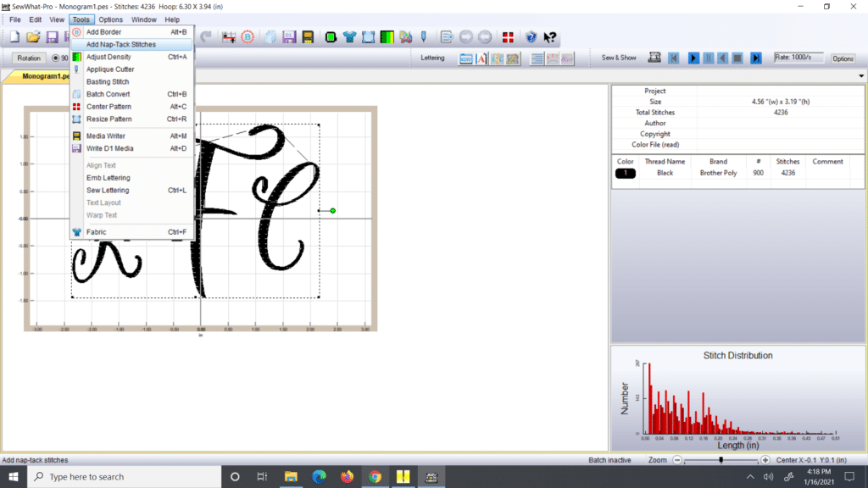Adjust the Zoom slider handle

tap(721, 460)
